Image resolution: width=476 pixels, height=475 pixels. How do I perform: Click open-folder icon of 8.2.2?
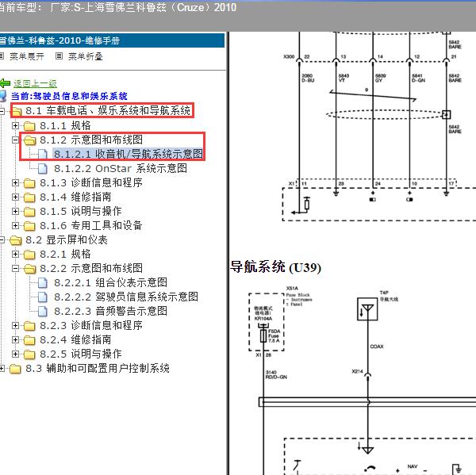click(29, 269)
